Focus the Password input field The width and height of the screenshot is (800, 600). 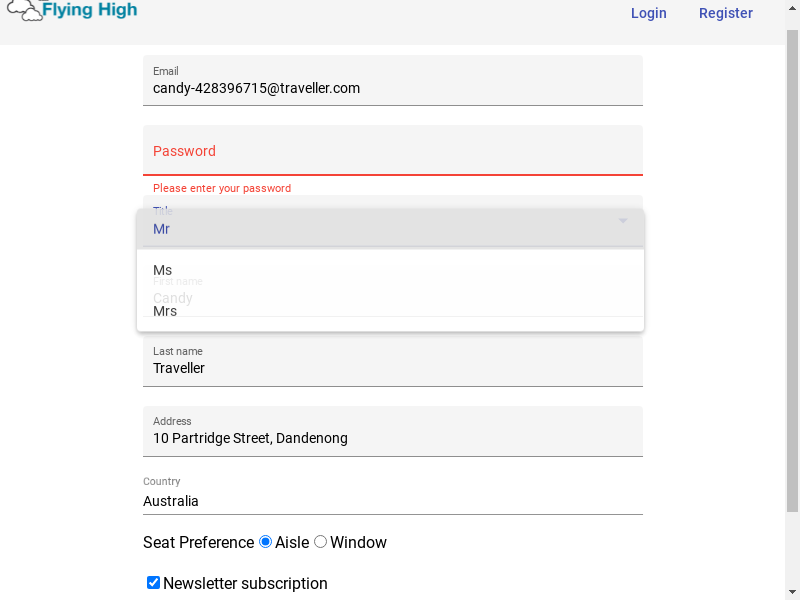coord(393,151)
